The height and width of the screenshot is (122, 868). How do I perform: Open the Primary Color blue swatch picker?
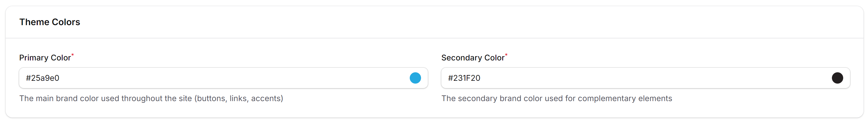click(415, 78)
